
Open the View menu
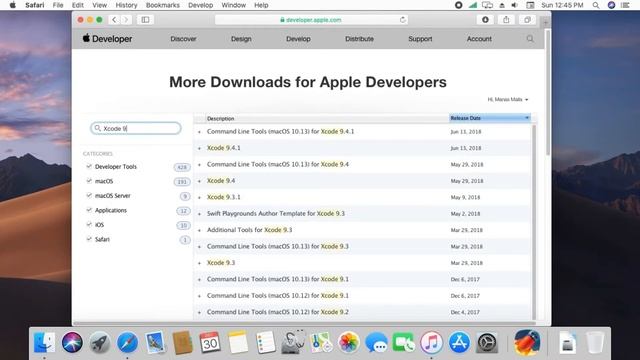[99, 5]
